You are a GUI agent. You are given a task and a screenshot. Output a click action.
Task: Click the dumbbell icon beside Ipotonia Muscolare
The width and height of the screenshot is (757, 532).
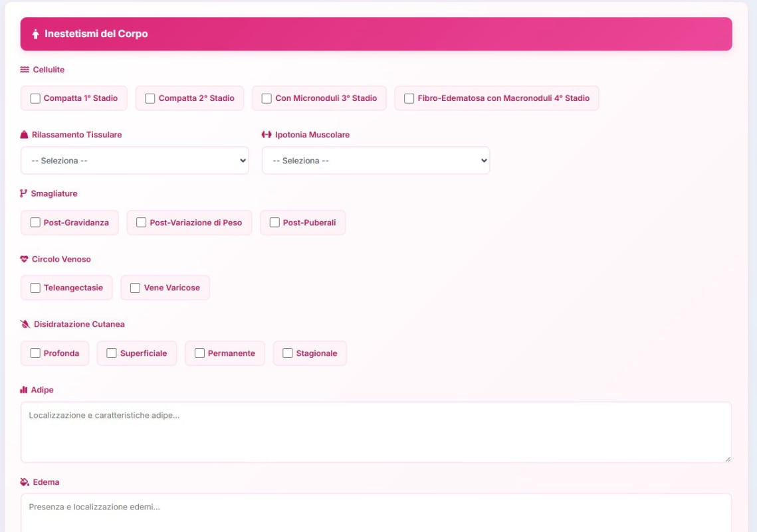(x=267, y=135)
